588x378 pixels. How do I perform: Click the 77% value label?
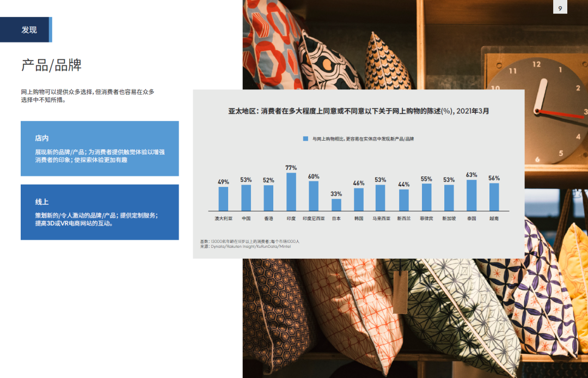coord(291,168)
